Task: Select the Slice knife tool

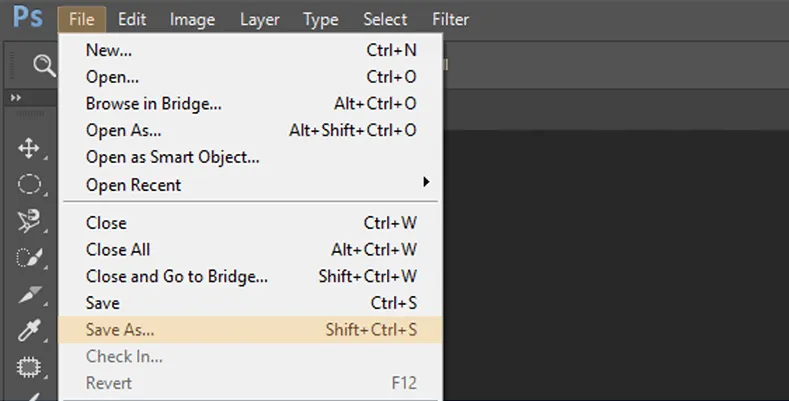Action: click(x=29, y=294)
